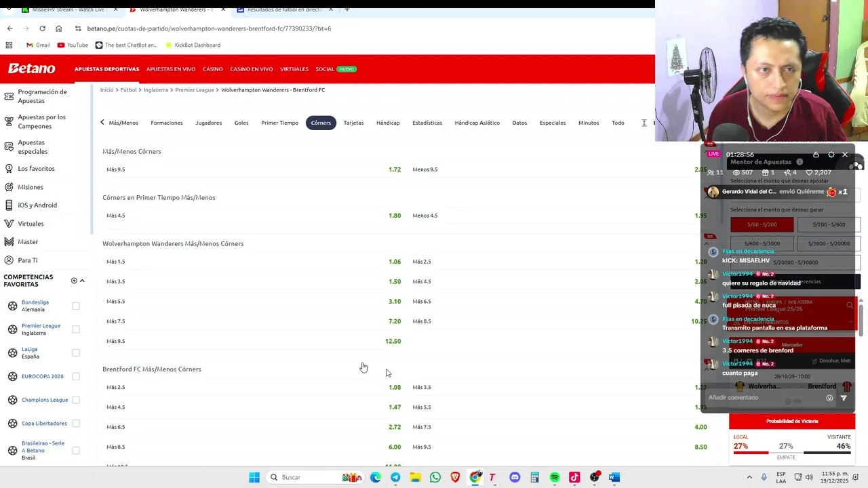Open Apuestas especiales sidebar icon

(x=9, y=147)
